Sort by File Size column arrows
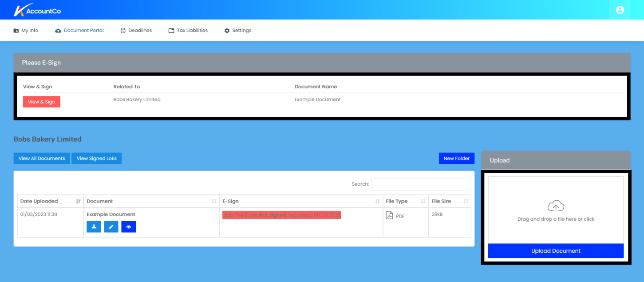The image size is (644, 282). [466, 201]
